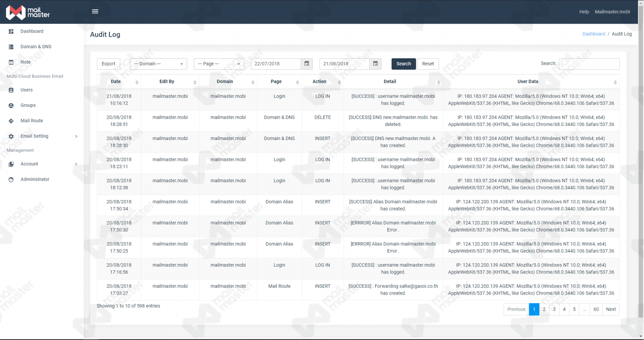
Task: Click the Dashboard grid icon in sidebar
Action: [x=11, y=31]
